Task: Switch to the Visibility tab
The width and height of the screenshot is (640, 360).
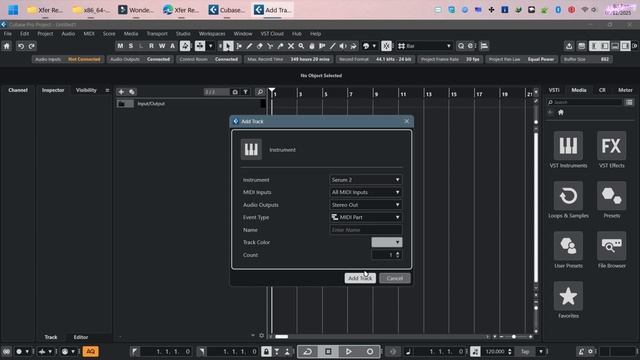Action: [x=86, y=90]
